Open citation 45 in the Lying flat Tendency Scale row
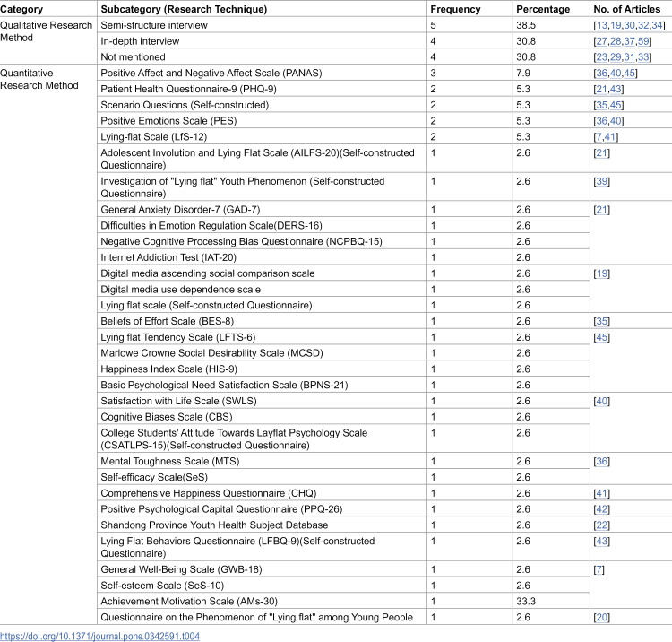 pos(602,337)
